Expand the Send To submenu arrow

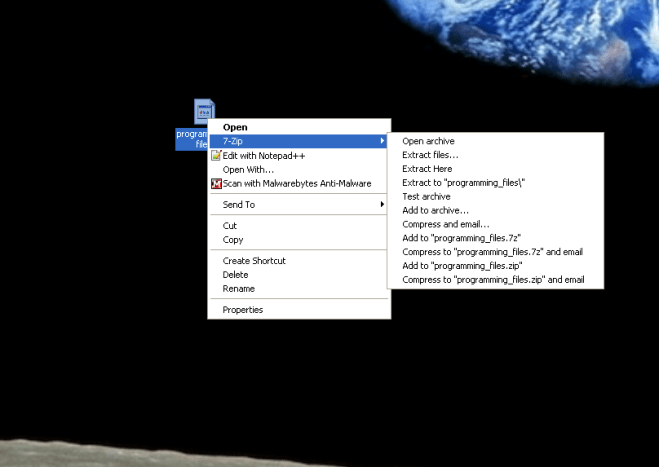pyautogui.click(x=383, y=205)
